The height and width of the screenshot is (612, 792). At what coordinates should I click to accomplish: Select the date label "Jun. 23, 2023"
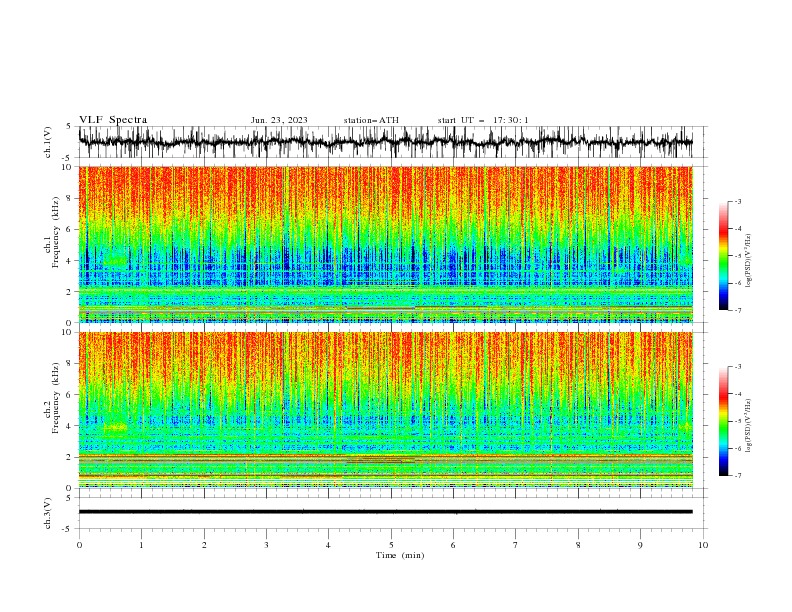[x=279, y=120]
